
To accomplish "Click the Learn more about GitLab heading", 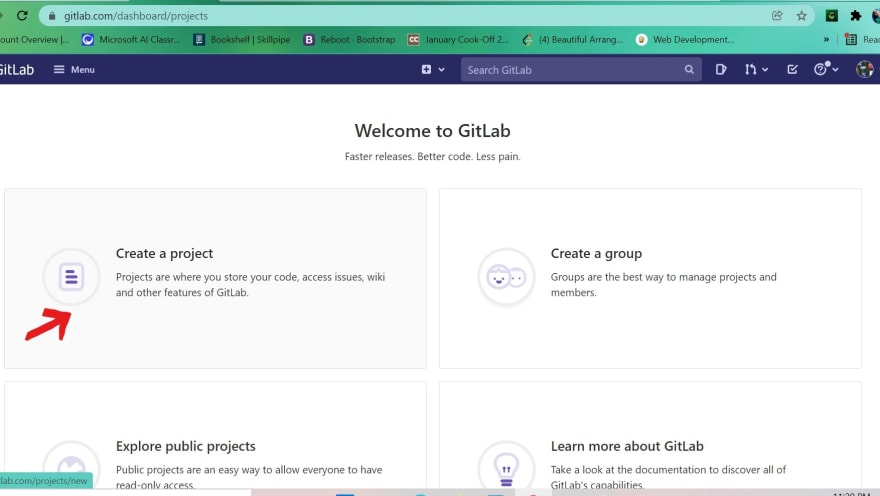I will click(627, 446).
